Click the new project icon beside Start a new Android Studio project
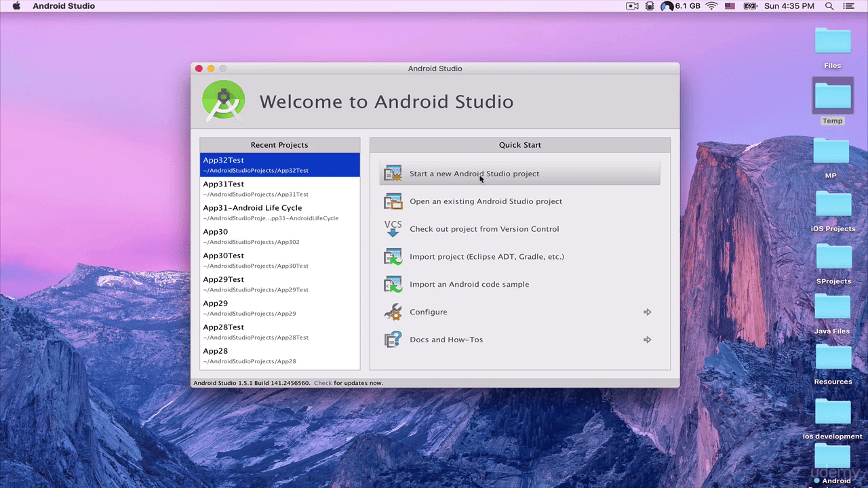Image resolution: width=868 pixels, height=488 pixels. pos(393,174)
